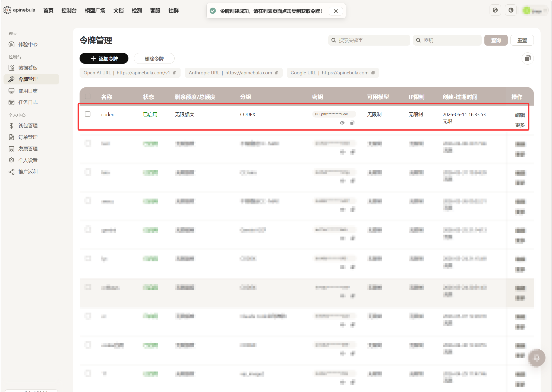The image size is (552, 392).
Task: Click the CODEX group cell
Action: 248,115
